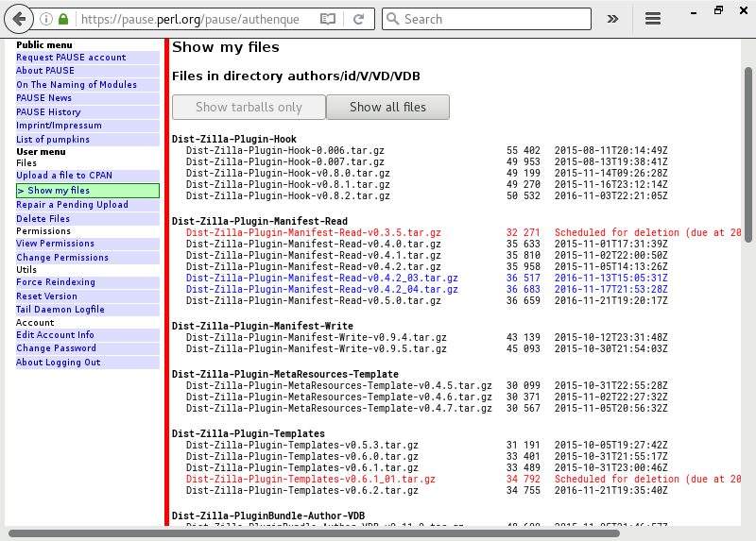Click the search magnifier icon
Viewport: 756px width, 541px height.
(393, 19)
